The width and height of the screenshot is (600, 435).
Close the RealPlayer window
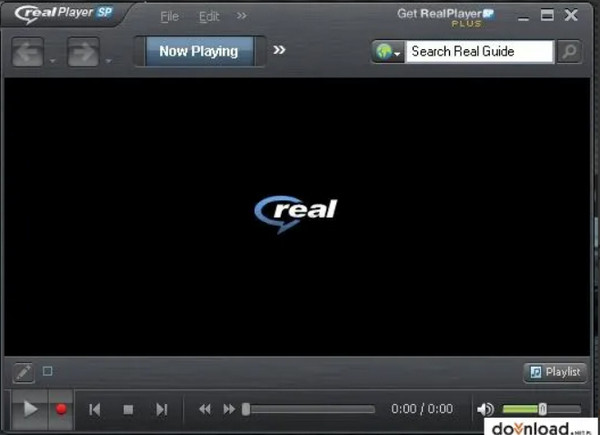point(571,15)
